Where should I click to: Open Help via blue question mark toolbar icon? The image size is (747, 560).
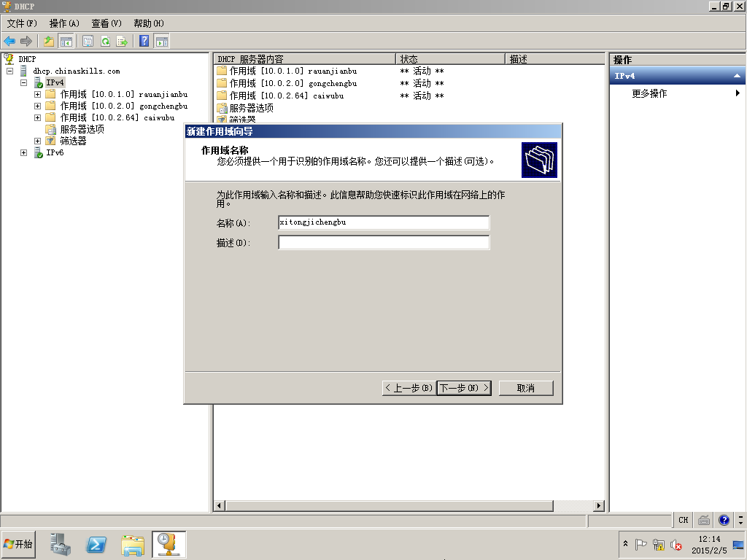(x=144, y=42)
